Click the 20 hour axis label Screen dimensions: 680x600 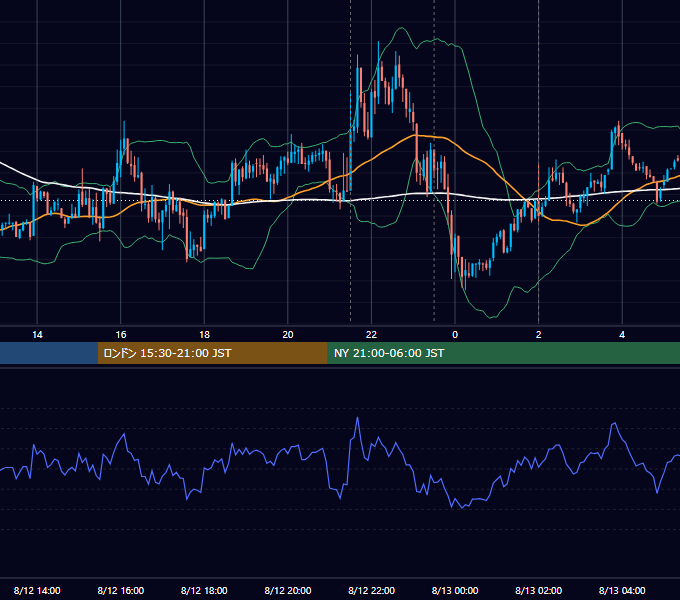point(288,335)
